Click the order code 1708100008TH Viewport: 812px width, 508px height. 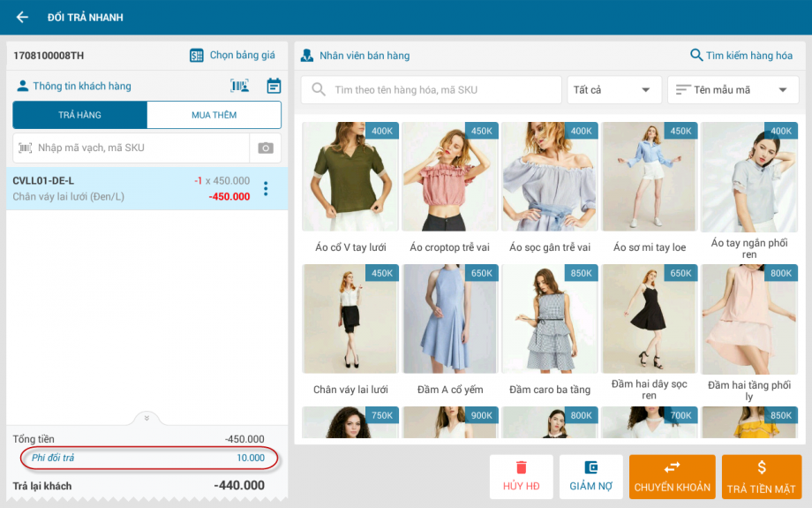[x=49, y=56]
